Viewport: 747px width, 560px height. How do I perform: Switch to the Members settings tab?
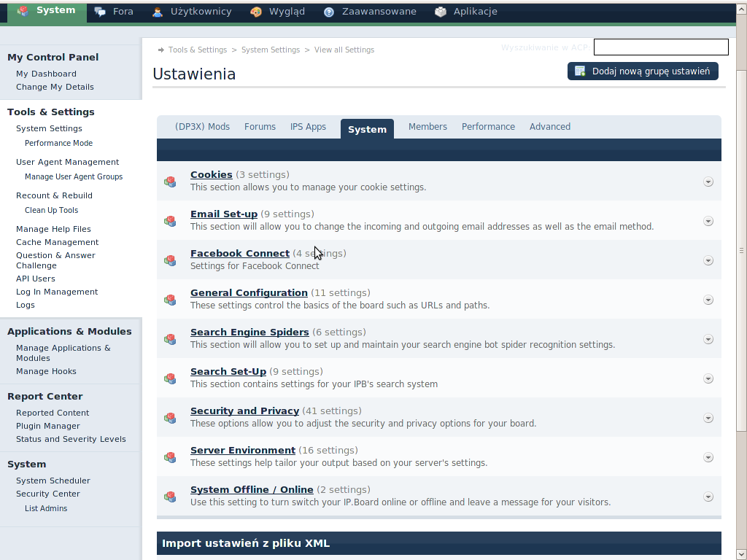pos(427,127)
